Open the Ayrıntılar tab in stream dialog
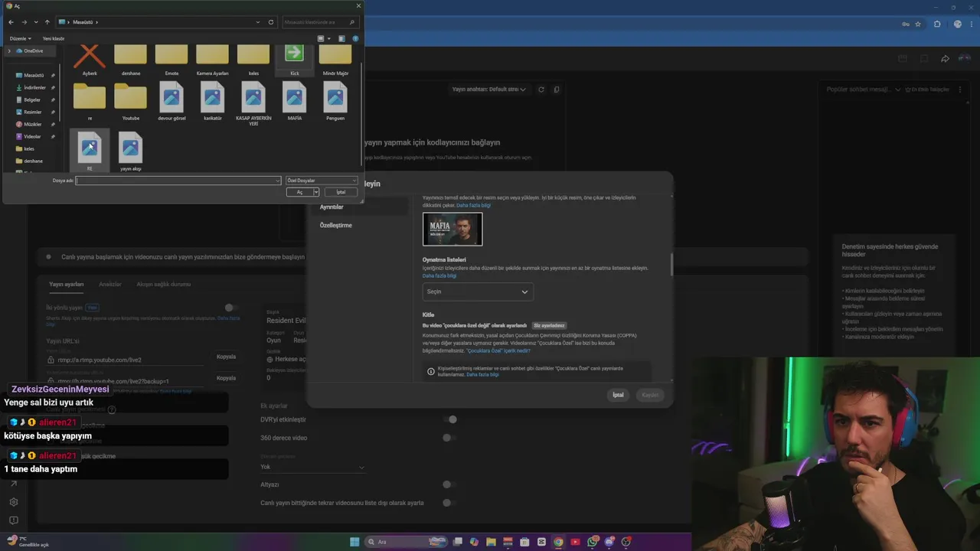 332,207
